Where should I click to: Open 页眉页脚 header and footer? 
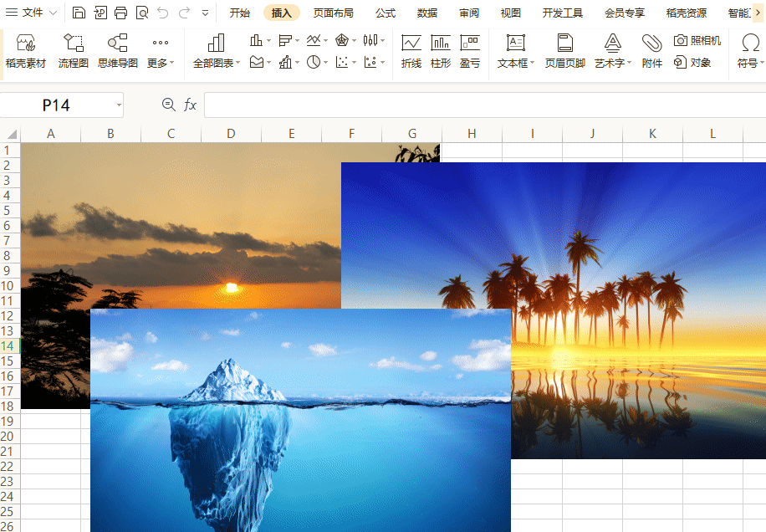pos(565,51)
